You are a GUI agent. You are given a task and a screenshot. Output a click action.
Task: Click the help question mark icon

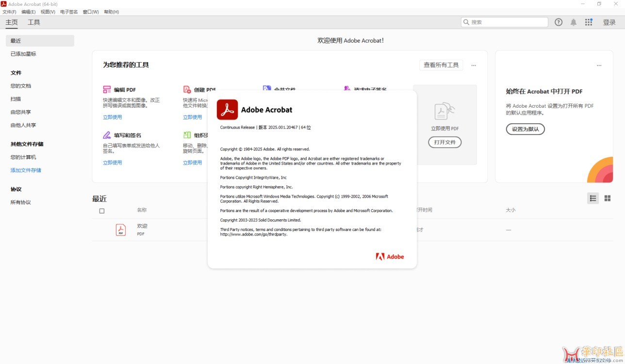559,22
